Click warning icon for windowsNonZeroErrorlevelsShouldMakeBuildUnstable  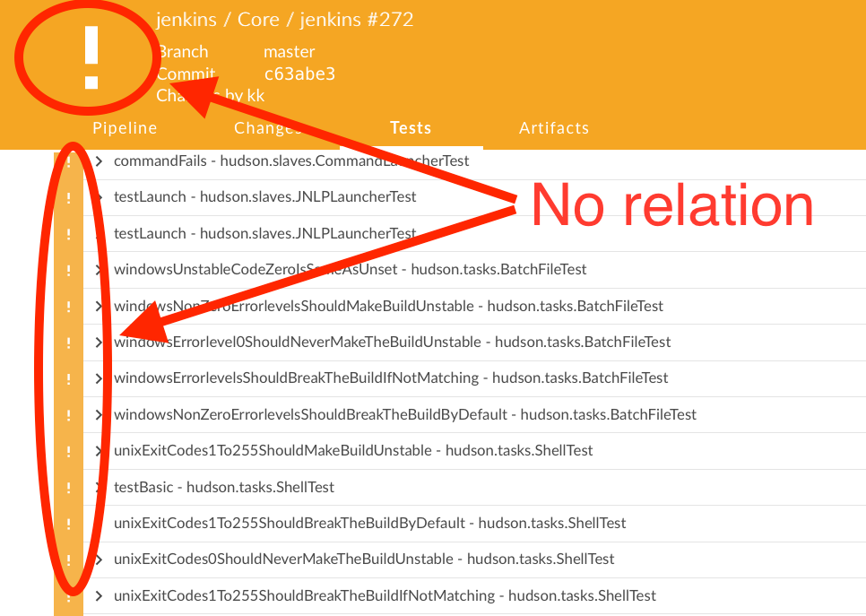pos(68,307)
